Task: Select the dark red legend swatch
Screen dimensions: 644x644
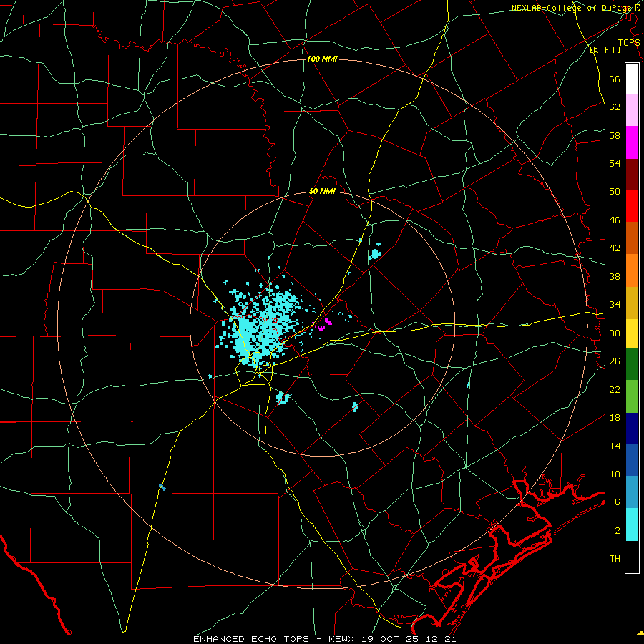Action: (x=632, y=174)
